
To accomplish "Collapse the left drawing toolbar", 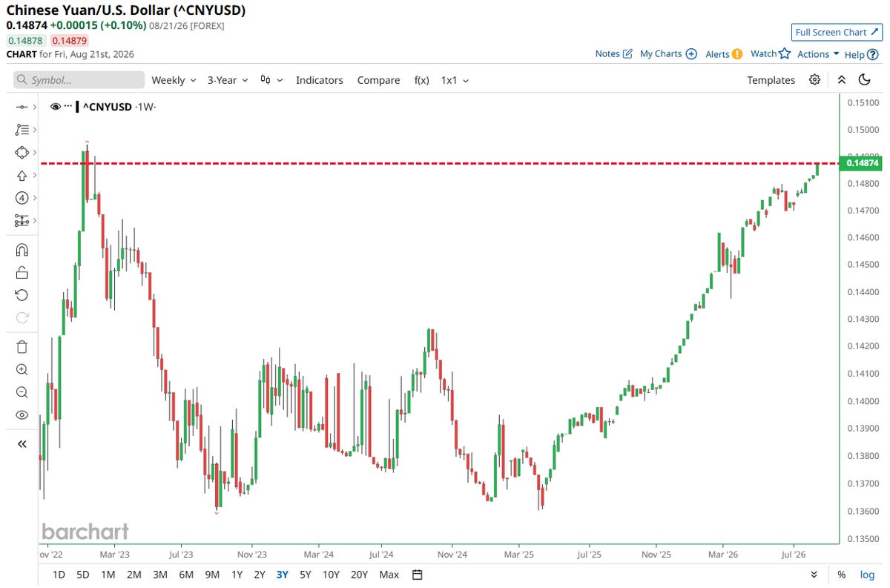I will coord(22,443).
